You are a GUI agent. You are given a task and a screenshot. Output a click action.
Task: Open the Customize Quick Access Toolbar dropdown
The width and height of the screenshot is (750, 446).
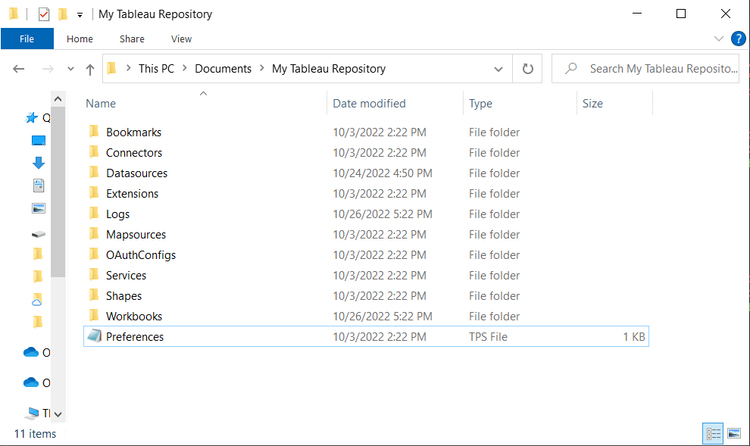click(x=80, y=15)
